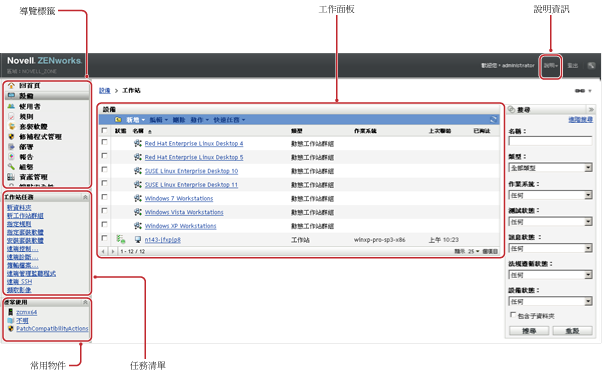This screenshot has width=602, height=376.
Task: Enable the include subfolders (包含子資料夾) checkbox
Action: [x=513, y=315]
